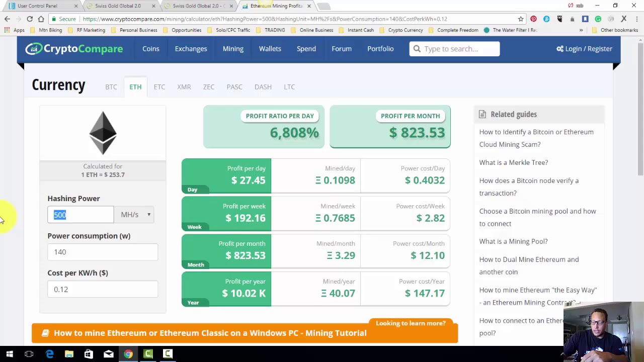Select the XMR currency tab
Screen dimensions: 644x362
pyautogui.click(x=184, y=87)
